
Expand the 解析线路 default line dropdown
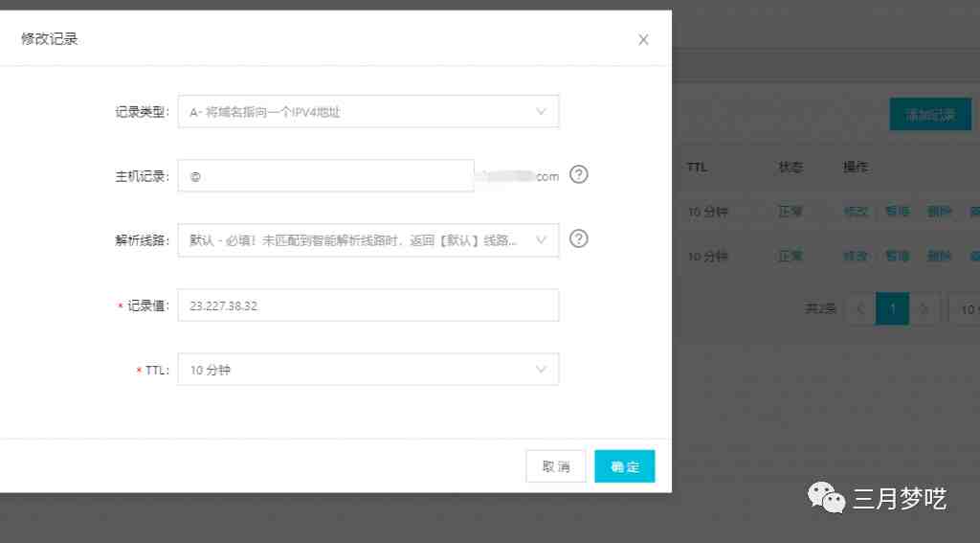pos(368,240)
